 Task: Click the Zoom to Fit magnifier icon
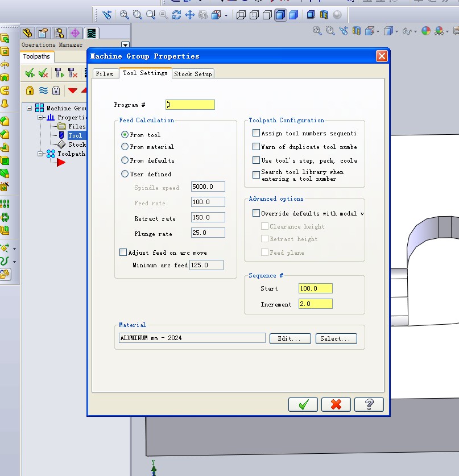(x=125, y=15)
